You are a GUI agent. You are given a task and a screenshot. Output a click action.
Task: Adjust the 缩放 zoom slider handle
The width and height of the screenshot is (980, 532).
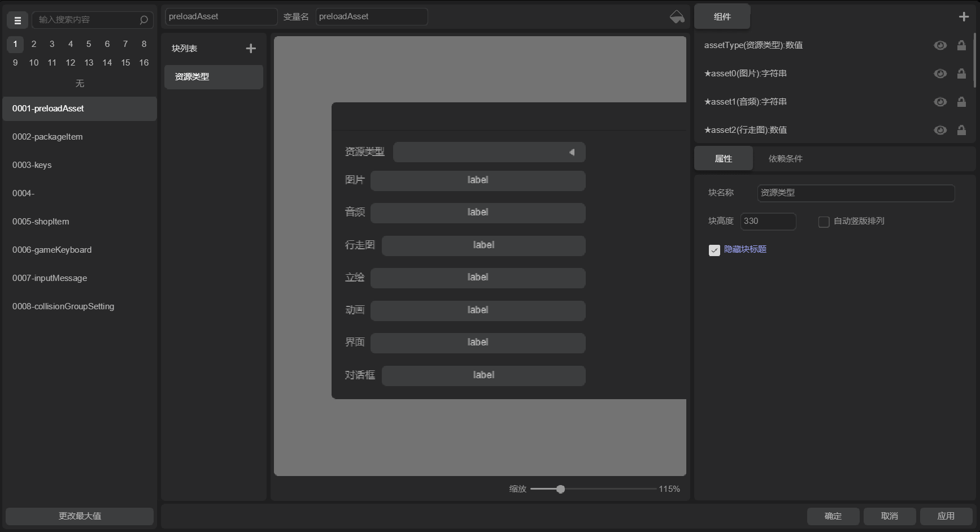(560, 489)
